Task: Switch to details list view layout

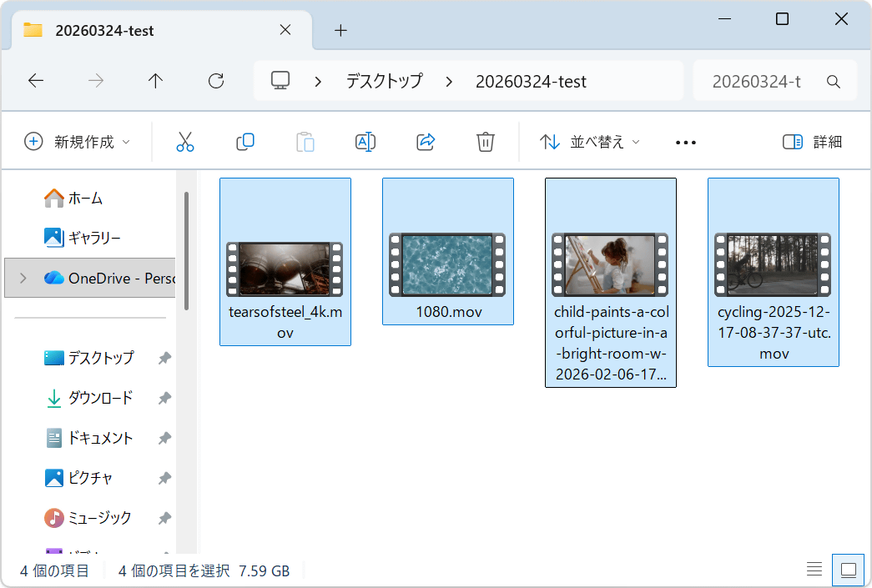Action: click(814, 570)
